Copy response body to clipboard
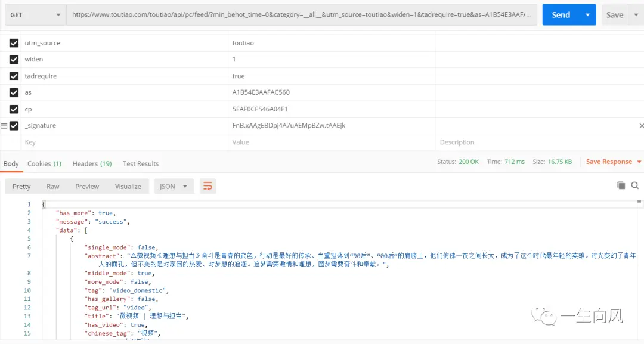This screenshot has width=644, height=344. (621, 185)
